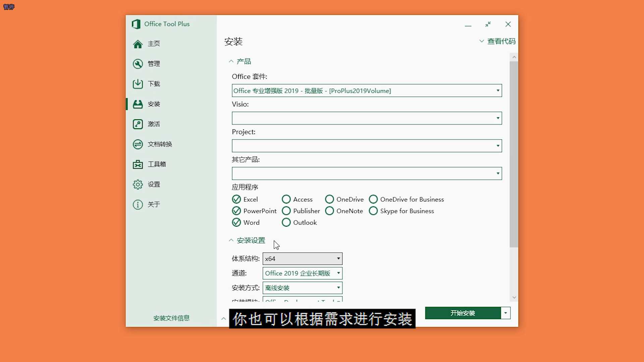
Task: Open the Visio product dropdown
Action: 367,118
